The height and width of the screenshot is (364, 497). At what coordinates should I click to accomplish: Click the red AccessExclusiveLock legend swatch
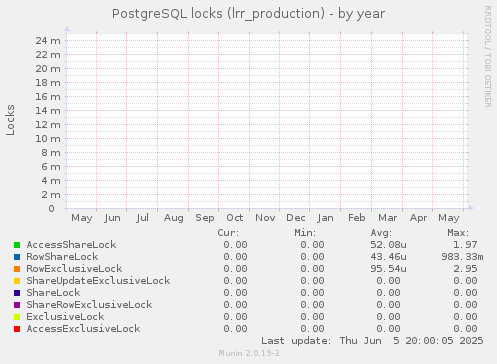point(17,329)
